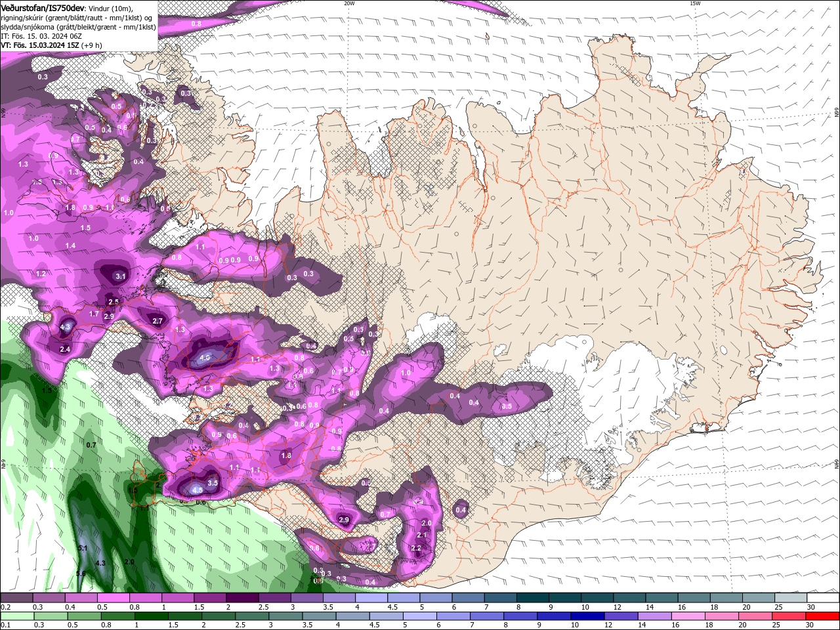Click the '3.1' precipitation value on the map
This screenshot has width=840, height=630.
pos(120,276)
